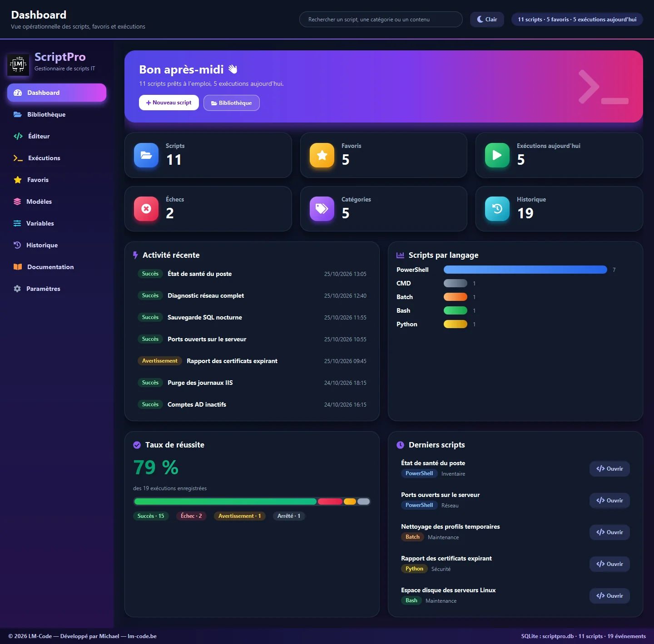Toggle the Clair light theme switch
This screenshot has height=644, width=654.
pyautogui.click(x=487, y=20)
